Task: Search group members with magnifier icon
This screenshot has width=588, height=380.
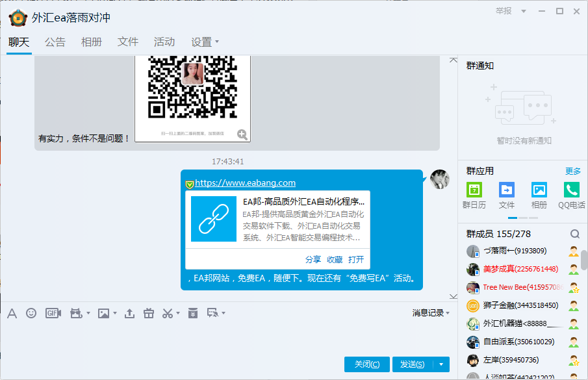Action: [575, 234]
